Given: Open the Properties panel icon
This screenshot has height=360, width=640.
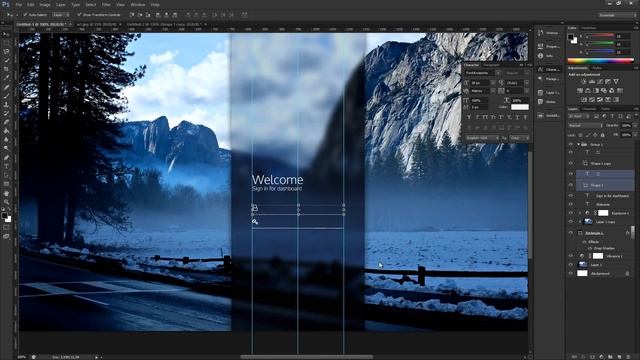Looking at the screenshot, I should (x=540, y=47).
